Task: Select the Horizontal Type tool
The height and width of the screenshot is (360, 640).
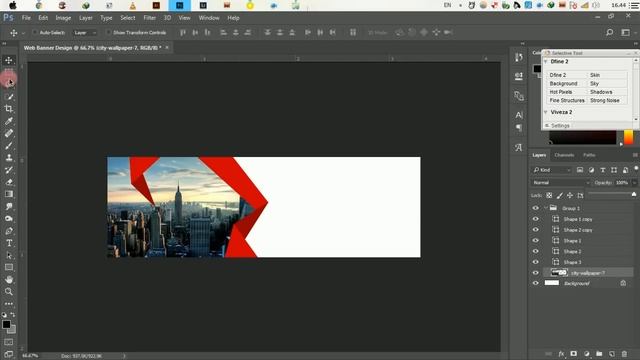Action: pos(9,243)
